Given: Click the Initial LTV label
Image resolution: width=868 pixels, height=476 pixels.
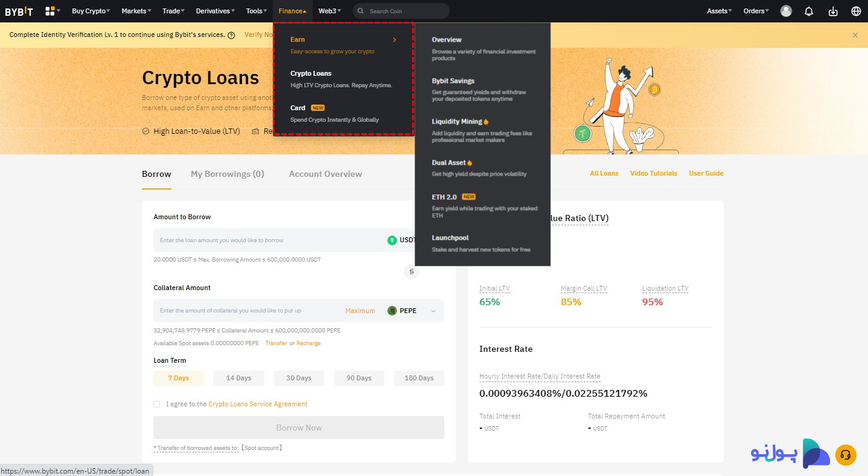Looking at the screenshot, I should [x=495, y=289].
